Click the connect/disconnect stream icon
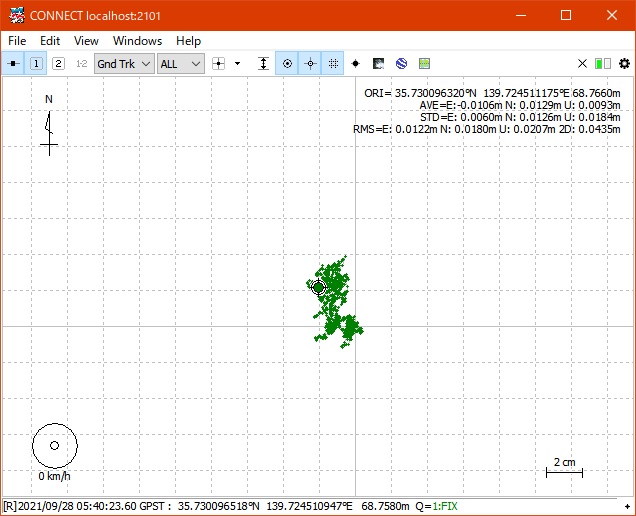Viewport: 636px width, 516px height. (14, 63)
